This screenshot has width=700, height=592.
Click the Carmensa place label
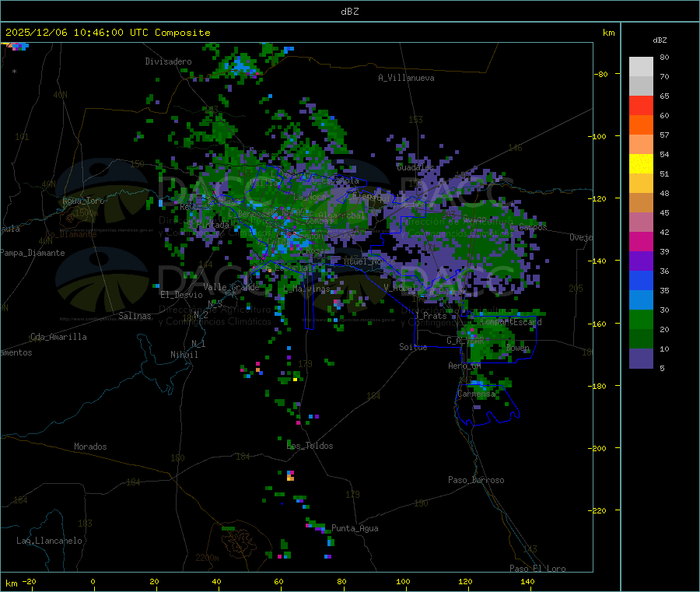pos(476,394)
